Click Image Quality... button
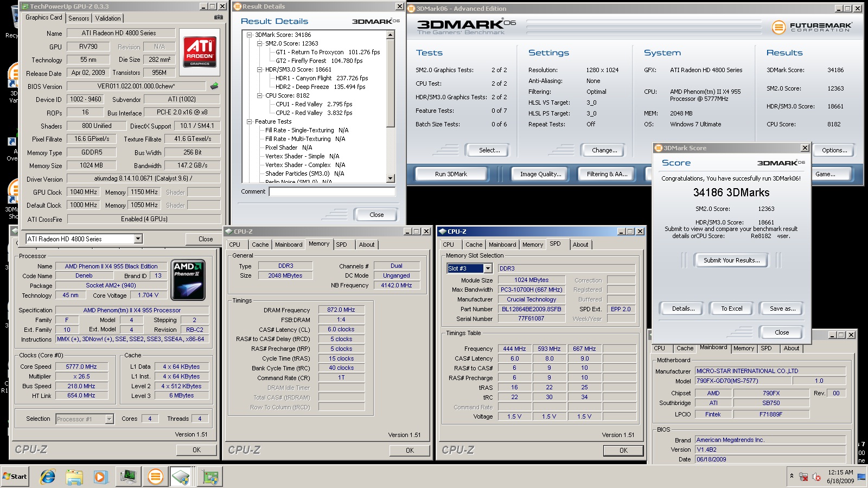868x488 pixels. coord(540,174)
